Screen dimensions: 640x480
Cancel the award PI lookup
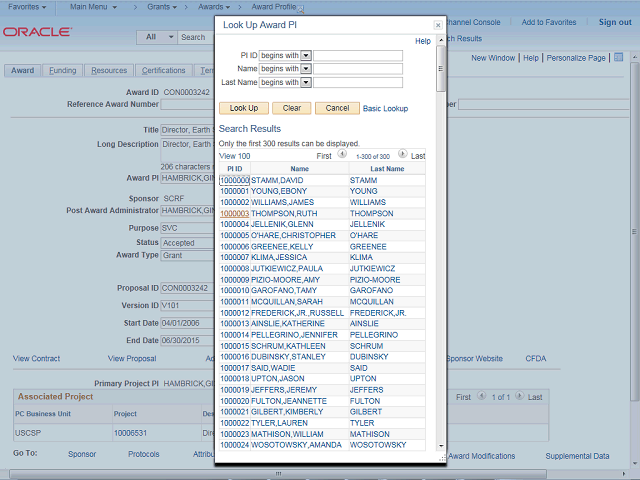[337, 108]
